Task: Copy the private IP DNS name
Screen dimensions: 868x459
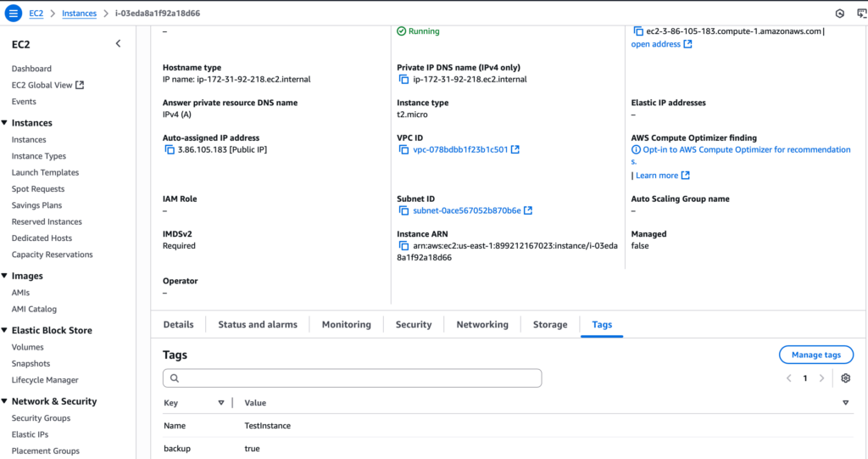Action: tap(404, 80)
